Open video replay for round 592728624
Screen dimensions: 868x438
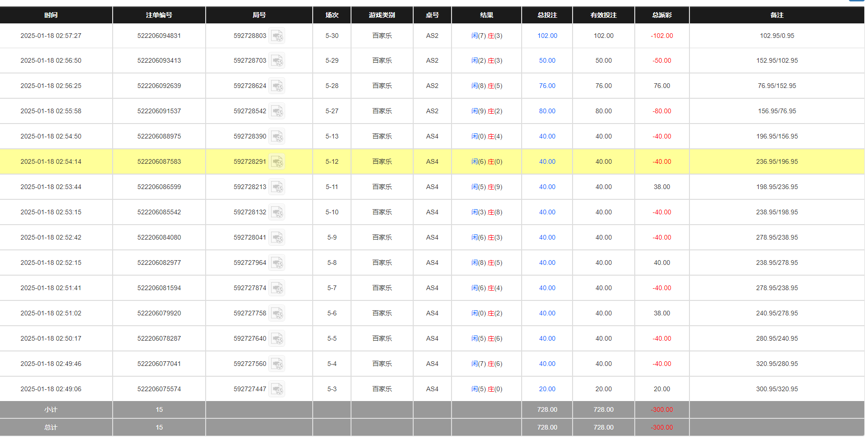[x=277, y=86]
